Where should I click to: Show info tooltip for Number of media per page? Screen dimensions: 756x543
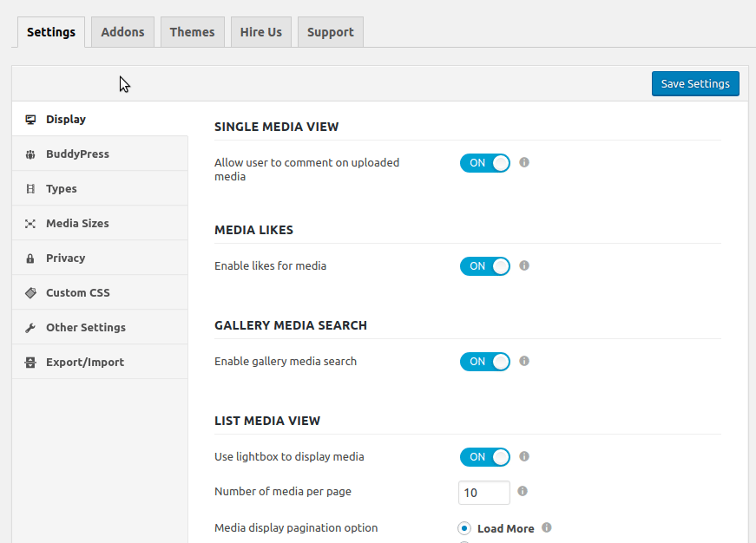523,492
